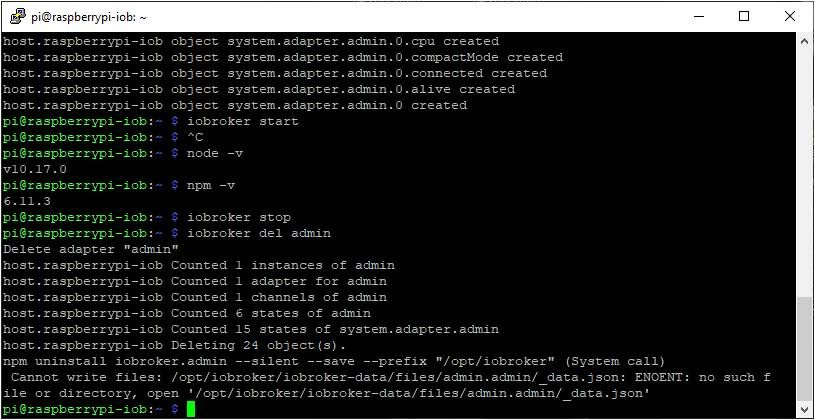The width and height of the screenshot is (815, 420).
Task: Click the vertical scrollbar thumb
Action: click(x=804, y=349)
